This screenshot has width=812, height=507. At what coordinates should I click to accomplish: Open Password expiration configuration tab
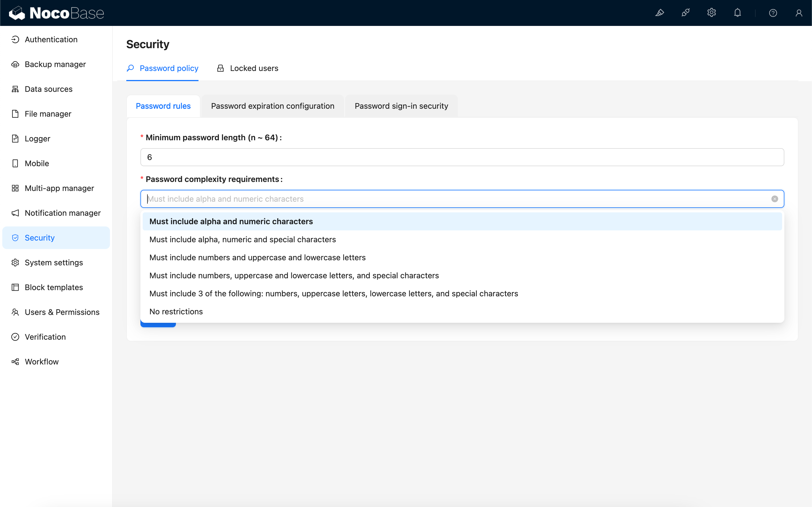point(272,106)
